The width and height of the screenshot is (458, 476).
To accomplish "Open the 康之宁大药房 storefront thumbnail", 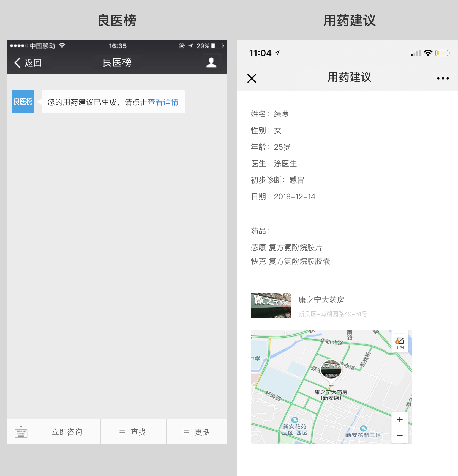I will click(x=271, y=306).
